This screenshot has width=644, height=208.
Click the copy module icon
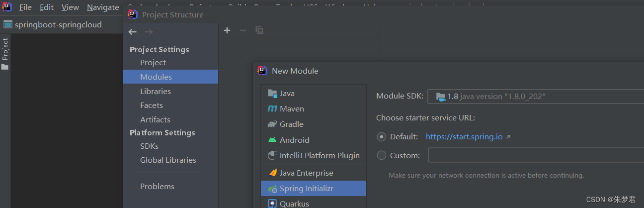click(x=259, y=30)
